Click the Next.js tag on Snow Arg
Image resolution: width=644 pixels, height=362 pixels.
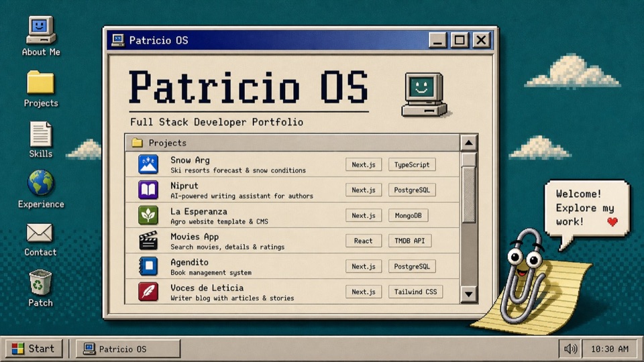364,165
